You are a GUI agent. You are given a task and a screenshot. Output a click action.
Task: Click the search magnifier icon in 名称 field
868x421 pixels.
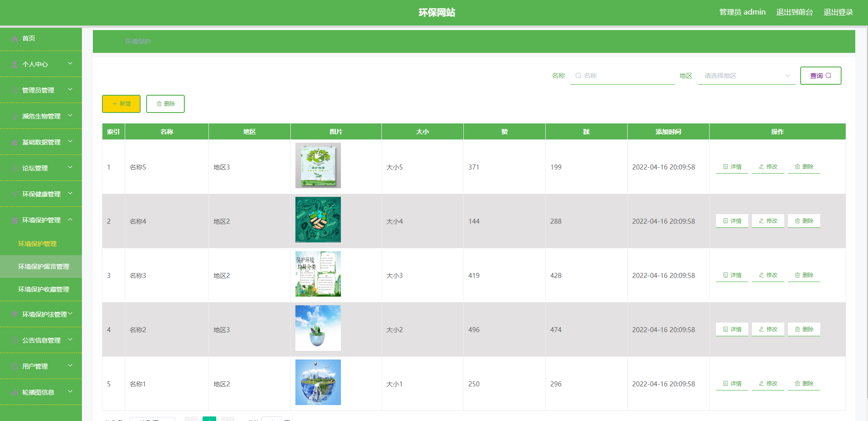click(578, 76)
